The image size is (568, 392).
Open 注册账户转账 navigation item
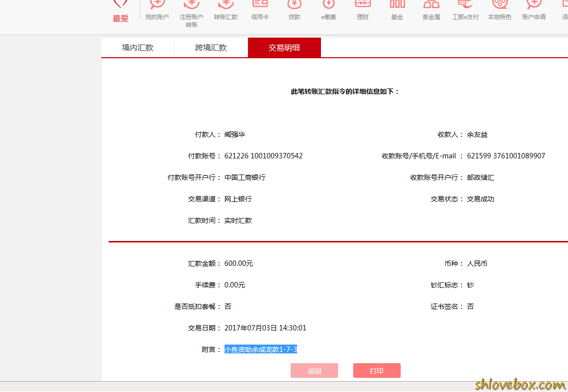coord(191,15)
